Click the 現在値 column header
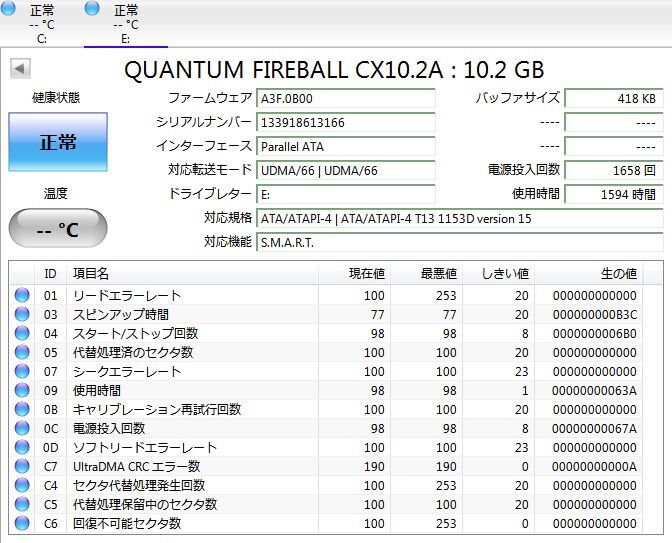672x543 pixels. (354, 273)
